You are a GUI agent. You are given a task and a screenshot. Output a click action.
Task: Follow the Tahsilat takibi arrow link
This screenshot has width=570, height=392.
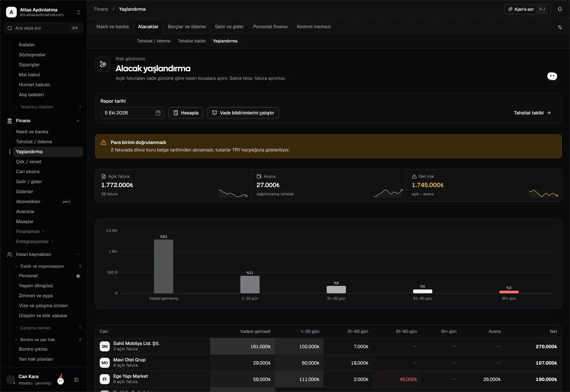(532, 113)
